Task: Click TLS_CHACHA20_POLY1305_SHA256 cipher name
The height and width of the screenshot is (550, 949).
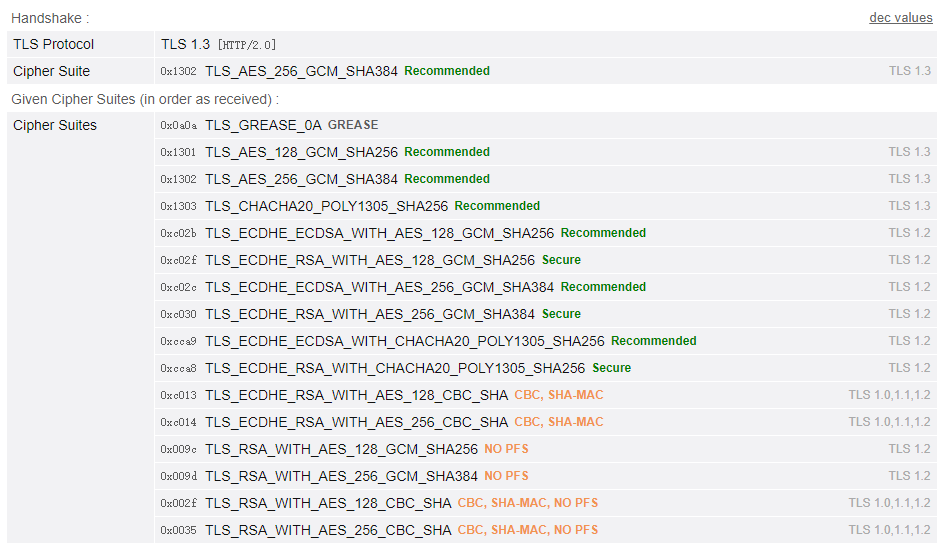Action: [327, 206]
